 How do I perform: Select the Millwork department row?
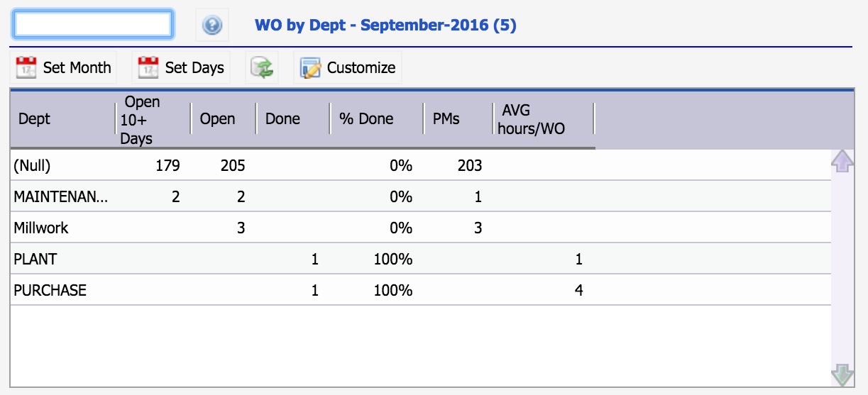(x=420, y=228)
